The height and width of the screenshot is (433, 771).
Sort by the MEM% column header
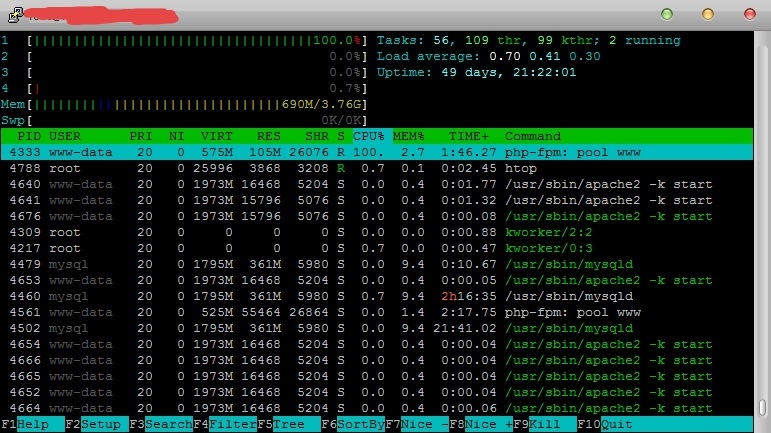(x=408, y=136)
